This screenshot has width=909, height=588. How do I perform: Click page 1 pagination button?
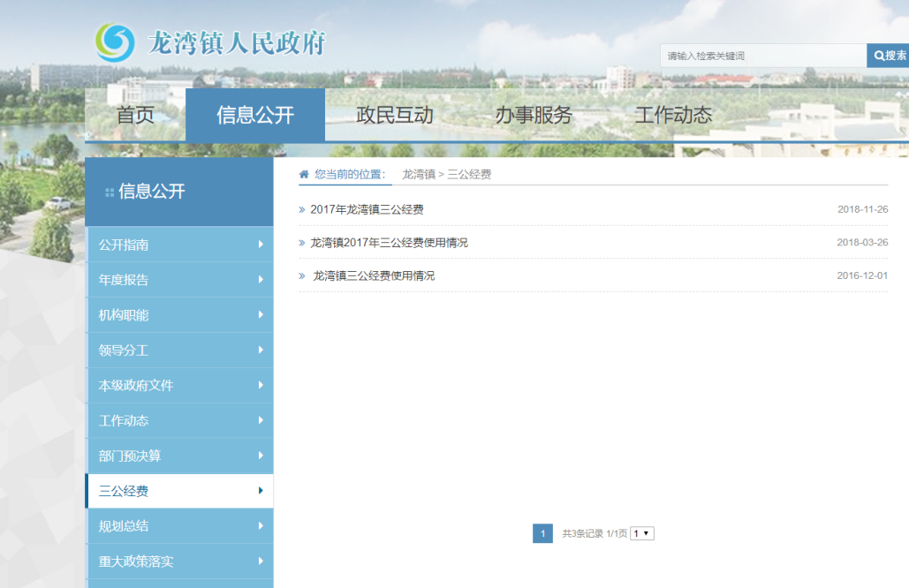(x=542, y=533)
